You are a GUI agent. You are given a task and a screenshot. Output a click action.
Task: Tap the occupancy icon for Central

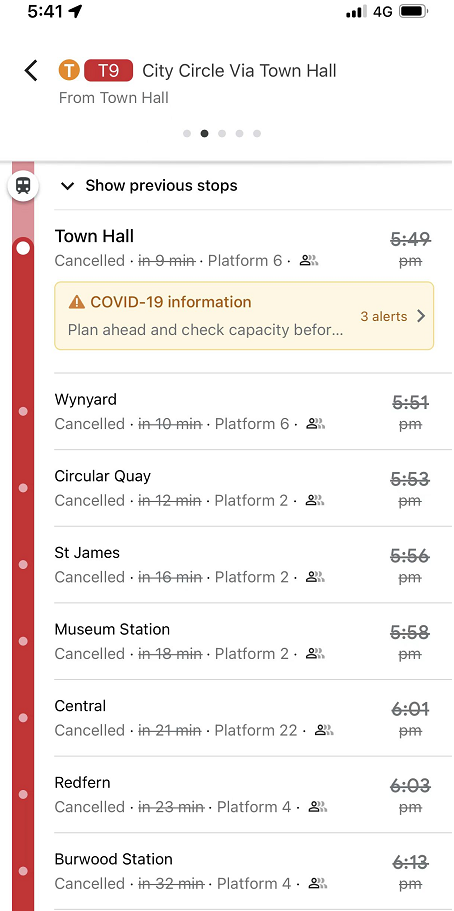click(x=324, y=730)
